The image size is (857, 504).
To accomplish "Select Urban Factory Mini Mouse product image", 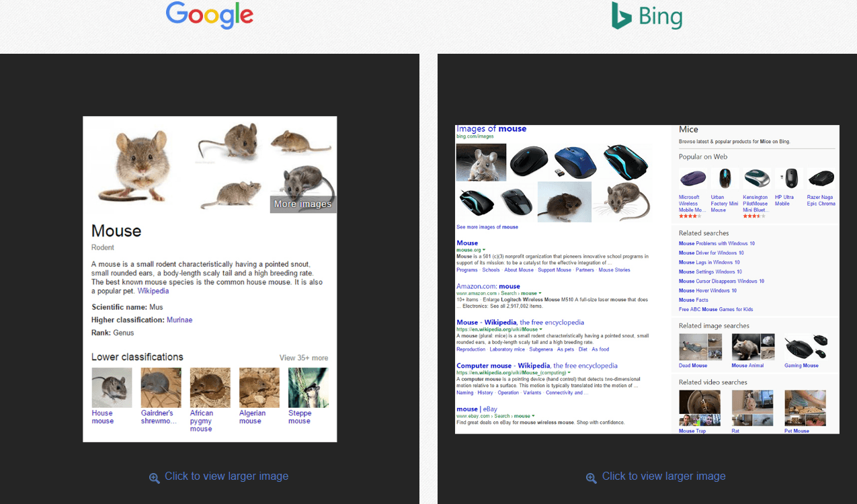I will 725,179.
